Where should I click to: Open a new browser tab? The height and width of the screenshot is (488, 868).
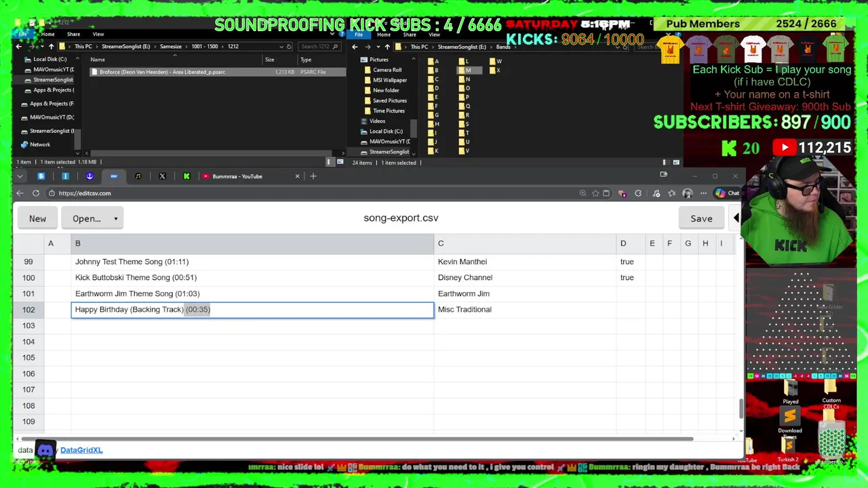pos(313,176)
